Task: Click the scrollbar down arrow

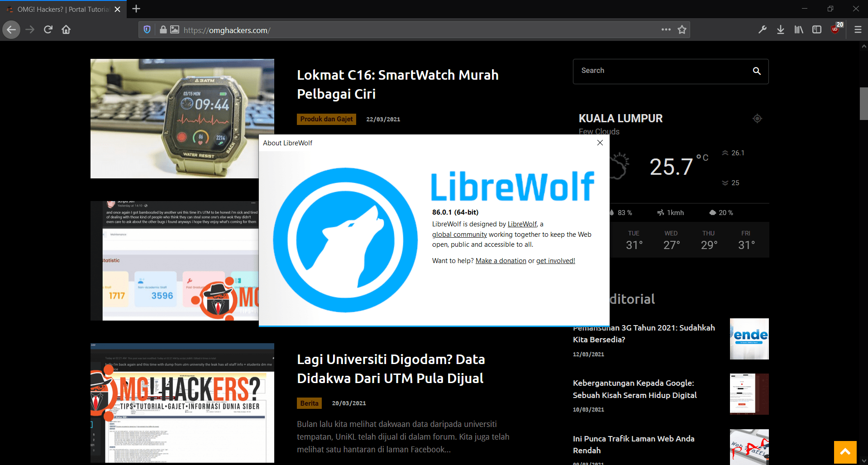Action: pos(864,461)
